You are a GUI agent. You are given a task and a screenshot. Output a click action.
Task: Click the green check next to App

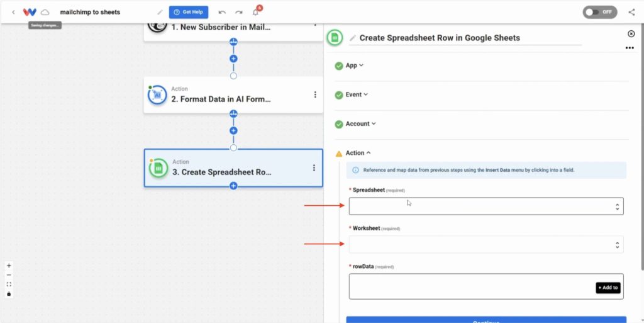coord(339,65)
